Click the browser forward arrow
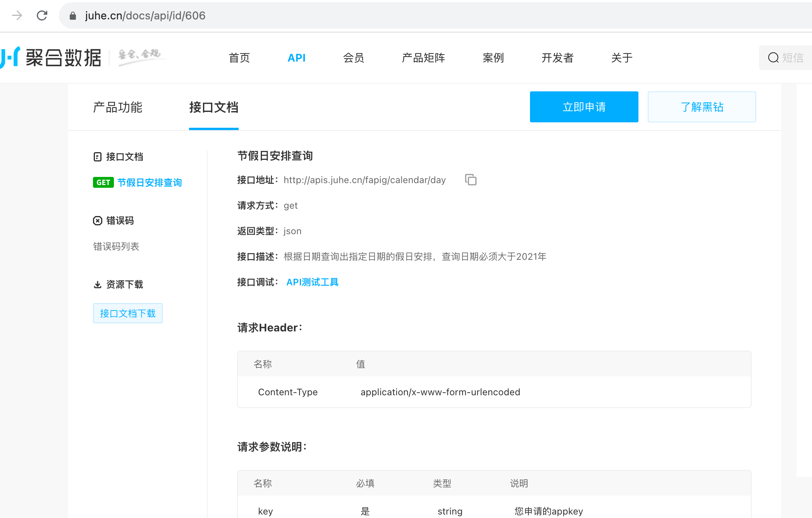Screen dimensions: 812x518 (x=17, y=15)
